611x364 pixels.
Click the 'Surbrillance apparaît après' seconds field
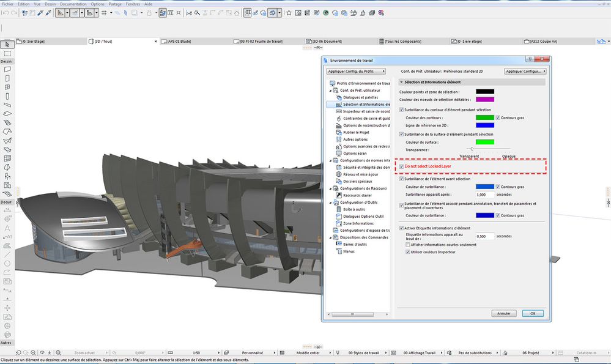(484, 194)
